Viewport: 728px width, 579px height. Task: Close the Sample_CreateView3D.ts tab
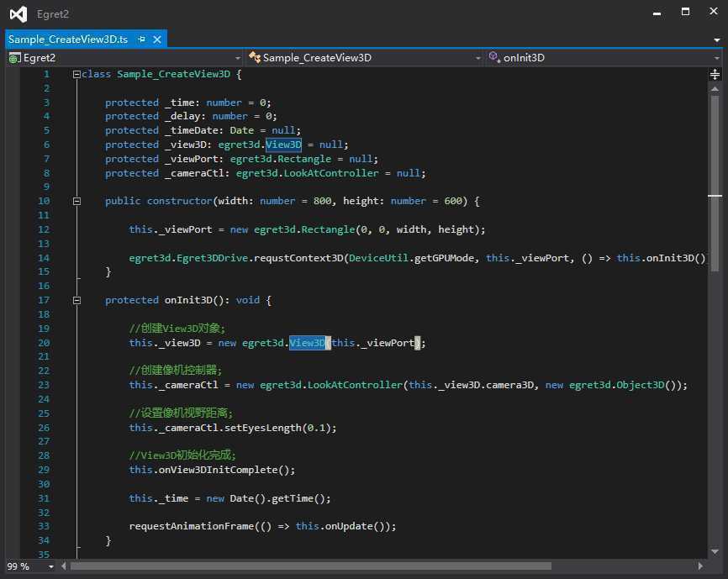tap(157, 39)
